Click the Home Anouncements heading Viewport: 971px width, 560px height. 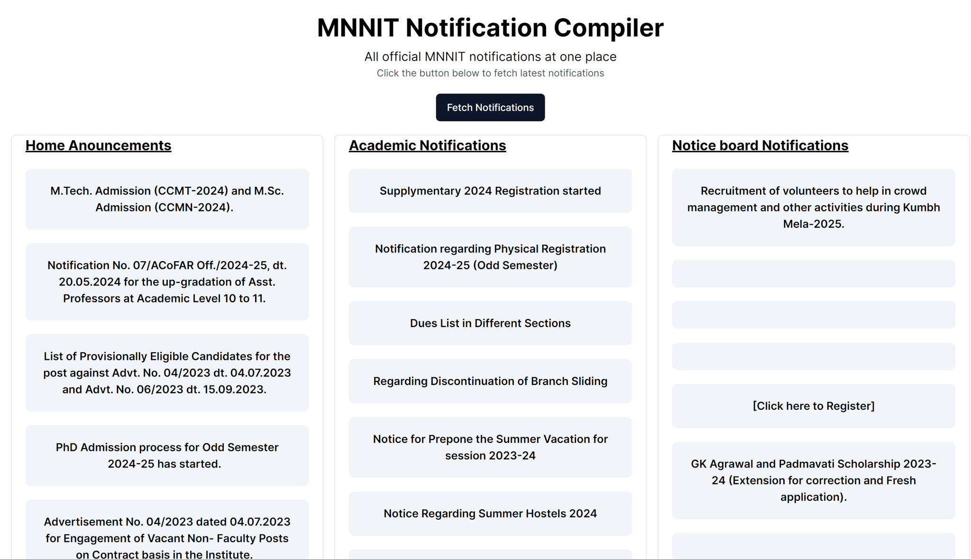tap(98, 146)
